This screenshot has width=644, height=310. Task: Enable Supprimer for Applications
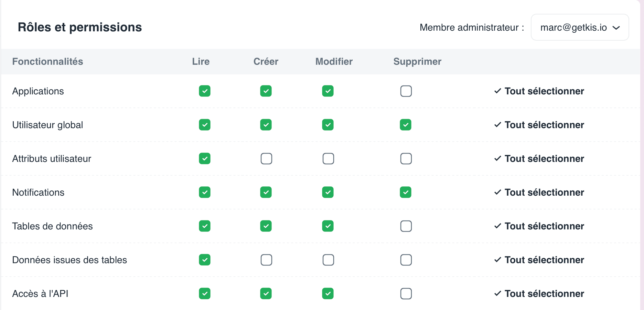click(406, 91)
